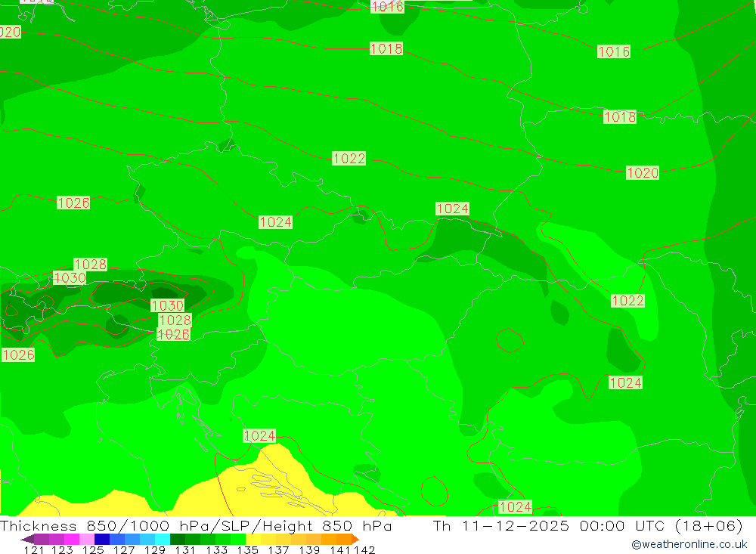Click the orange right arrow of the legend
This screenshot has width=756, height=554.
(355, 539)
